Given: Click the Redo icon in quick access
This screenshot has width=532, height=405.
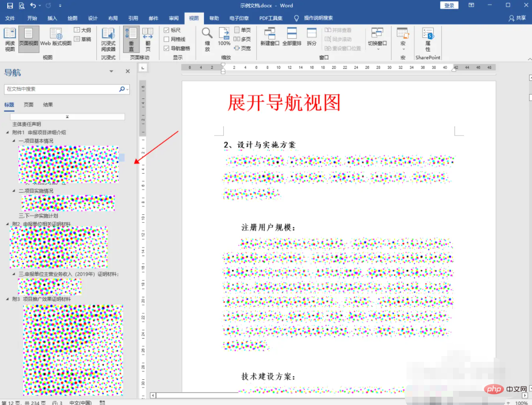Looking at the screenshot, I should [x=48, y=5].
